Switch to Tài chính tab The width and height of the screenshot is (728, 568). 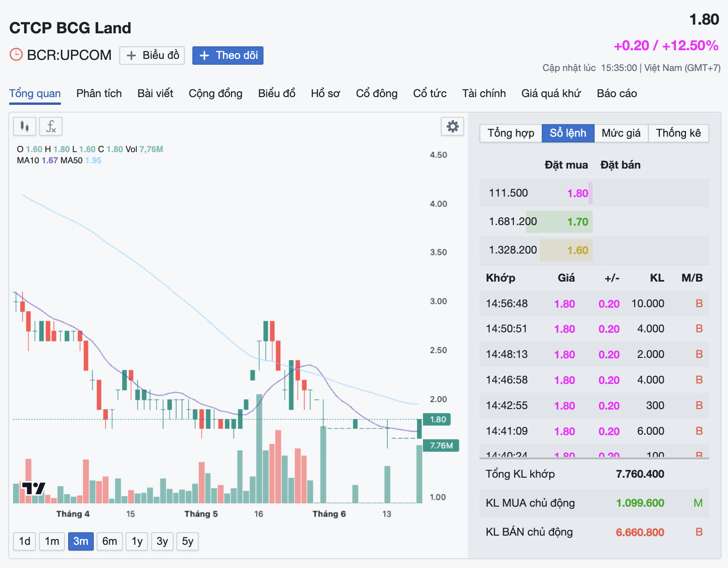click(484, 93)
